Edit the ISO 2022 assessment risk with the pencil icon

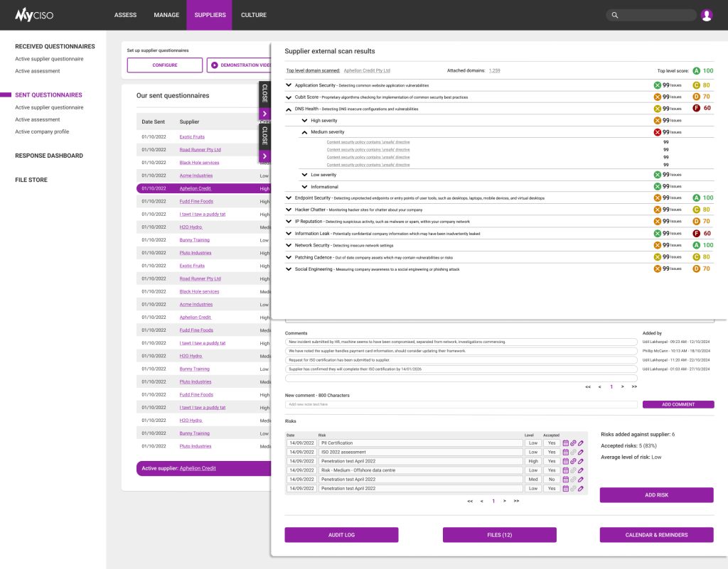[580, 451]
